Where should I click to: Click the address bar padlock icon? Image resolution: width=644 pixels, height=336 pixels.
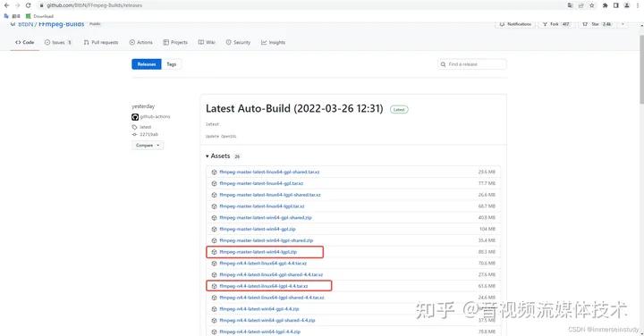point(41,5)
